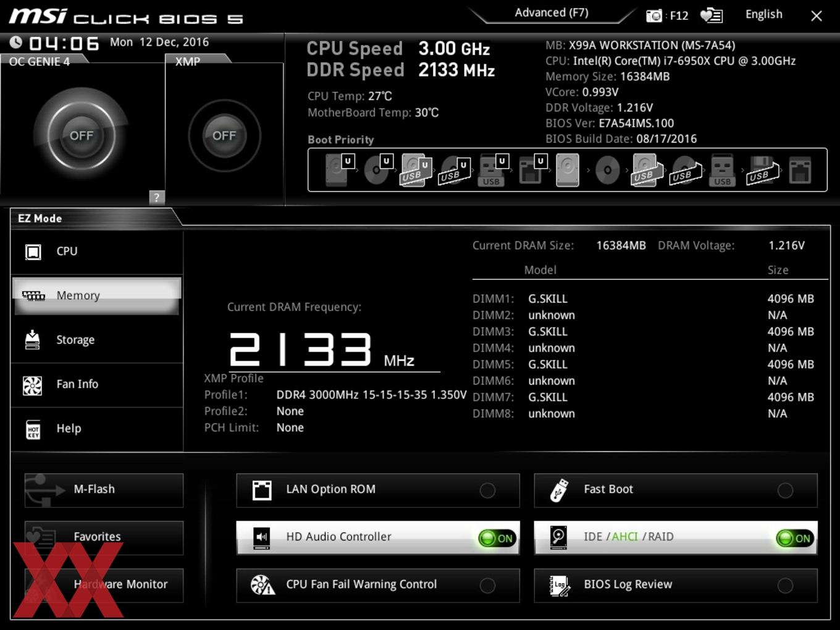Toggle the AHCI mode ON switch
Screen dimensions: 840x630
[x=795, y=538]
